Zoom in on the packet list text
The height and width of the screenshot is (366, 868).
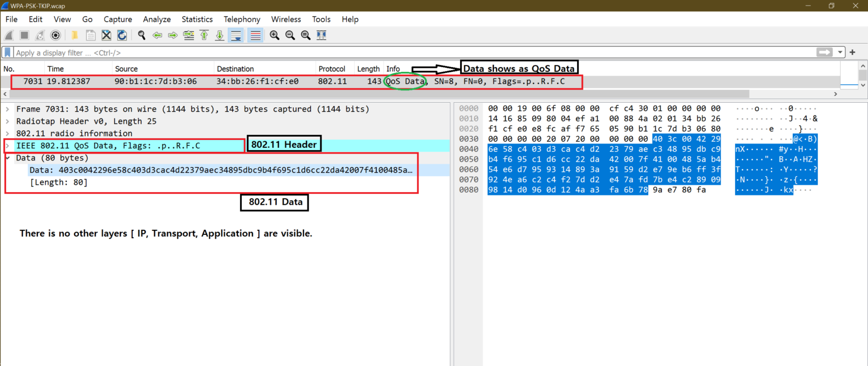tap(274, 35)
